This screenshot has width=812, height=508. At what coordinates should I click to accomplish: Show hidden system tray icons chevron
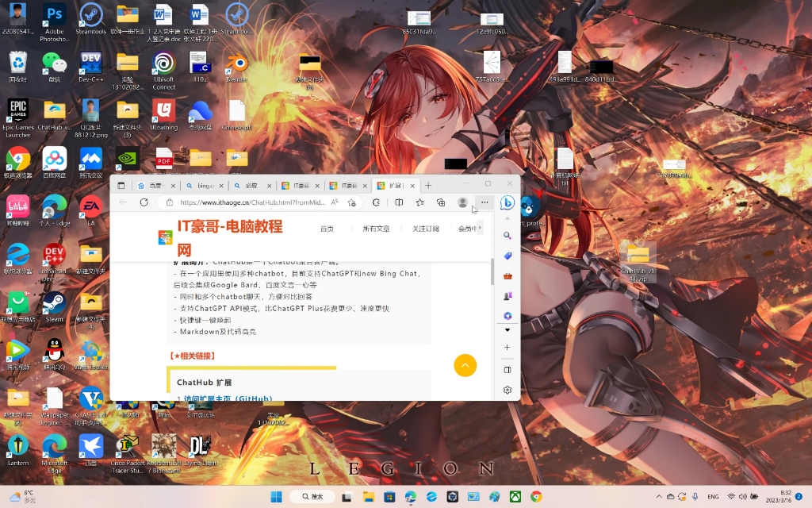coord(659,497)
